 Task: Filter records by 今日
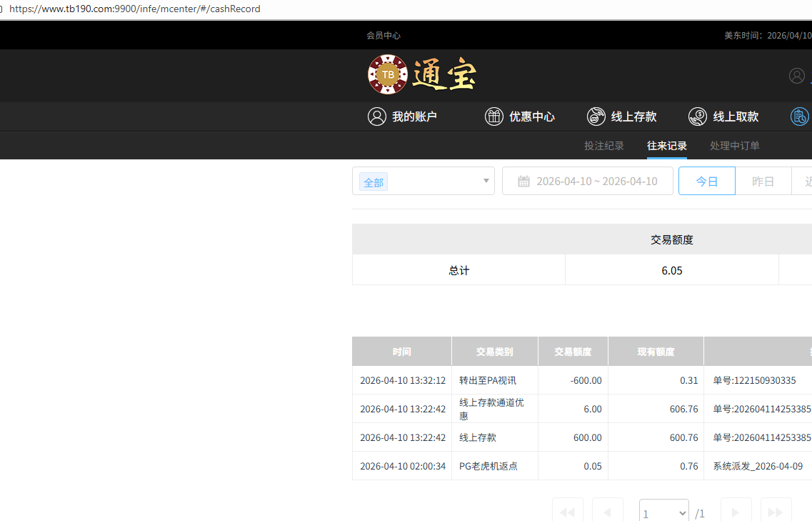[706, 182]
